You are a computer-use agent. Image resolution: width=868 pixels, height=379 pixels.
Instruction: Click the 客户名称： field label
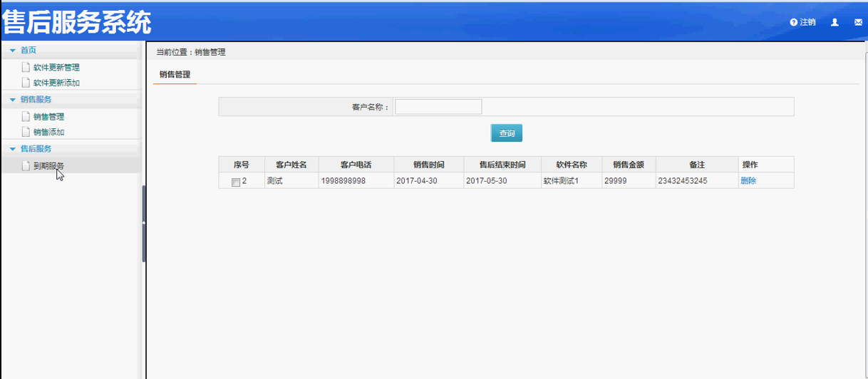point(371,108)
